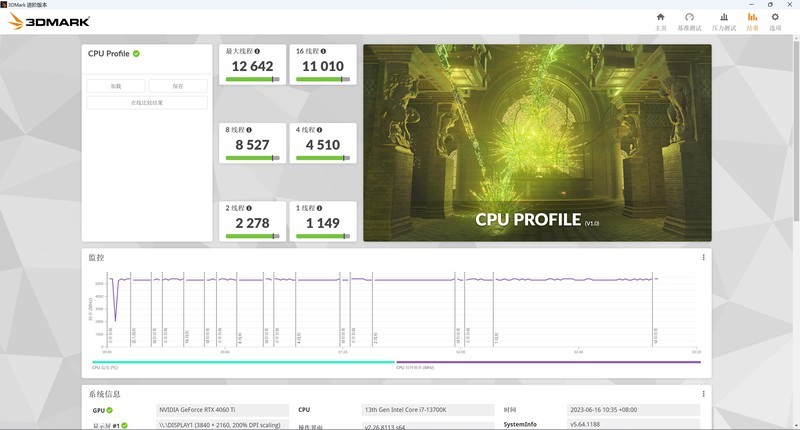Click the 1 149 score progress bar
800x430 pixels.
(323, 236)
